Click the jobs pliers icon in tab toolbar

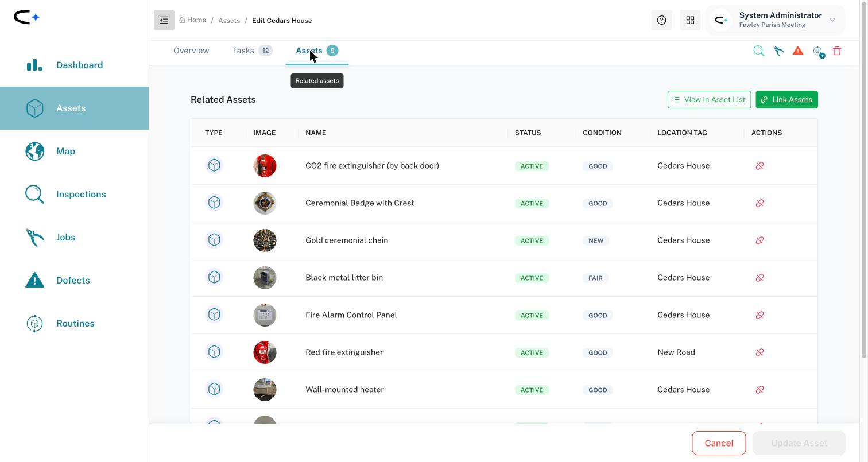tap(778, 51)
